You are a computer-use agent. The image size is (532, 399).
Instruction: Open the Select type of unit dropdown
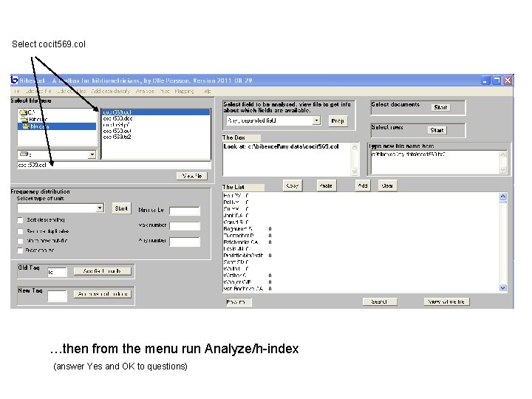pyautogui.click(x=100, y=208)
